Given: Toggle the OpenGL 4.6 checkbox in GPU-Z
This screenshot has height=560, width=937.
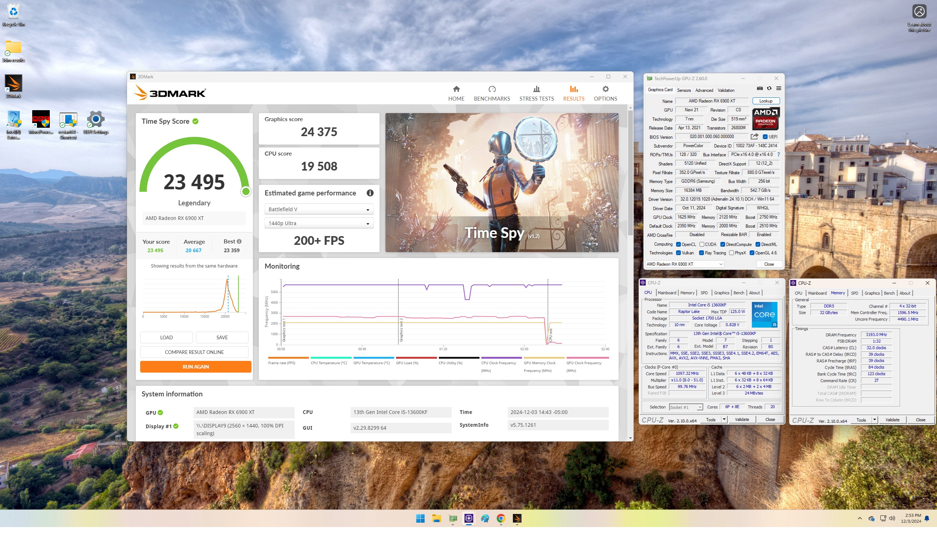Looking at the screenshot, I should click(752, 253).
